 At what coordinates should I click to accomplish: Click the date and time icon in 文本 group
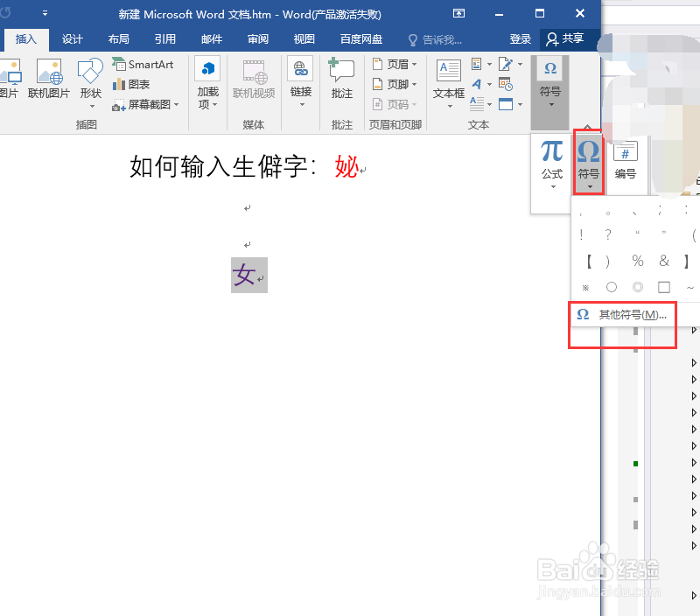tap(506, 84)
